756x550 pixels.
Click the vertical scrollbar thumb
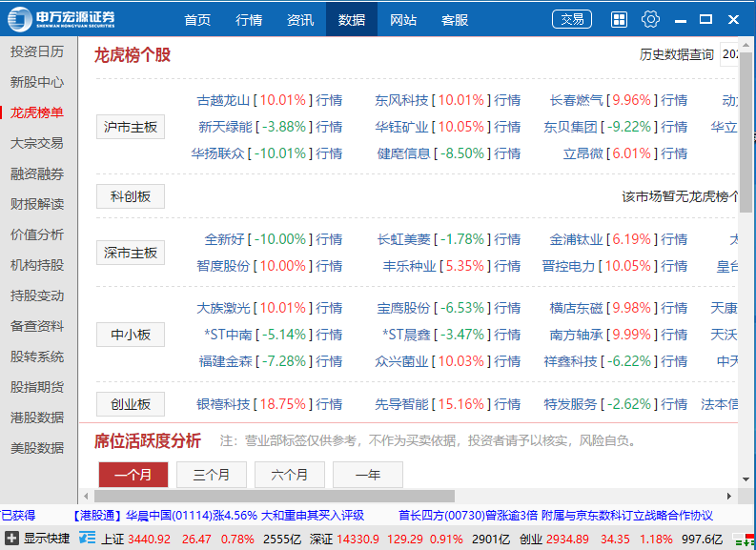[746, 132]
